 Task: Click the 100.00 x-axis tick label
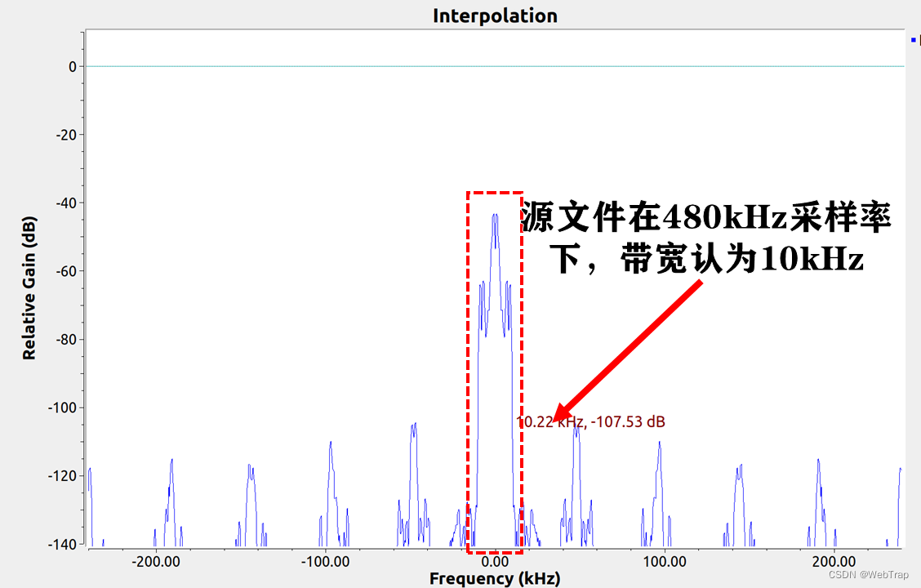665,562
